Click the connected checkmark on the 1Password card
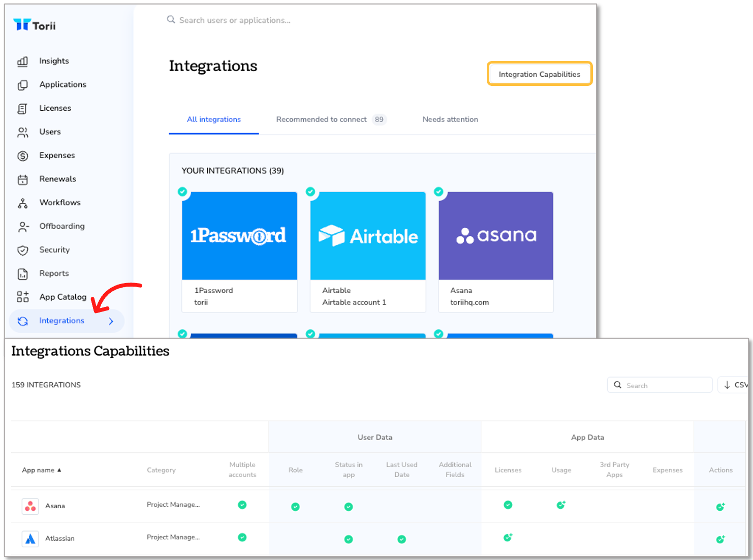 point(182,192)
